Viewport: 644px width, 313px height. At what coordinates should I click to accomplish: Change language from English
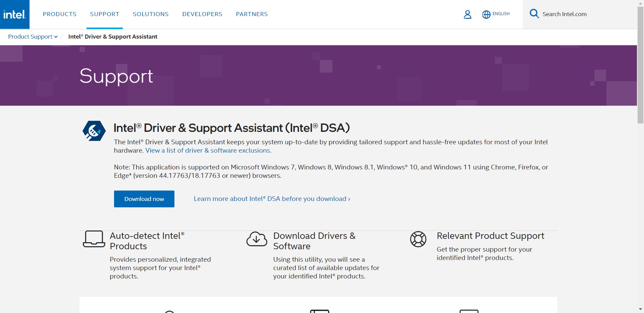tap(501, 14)
